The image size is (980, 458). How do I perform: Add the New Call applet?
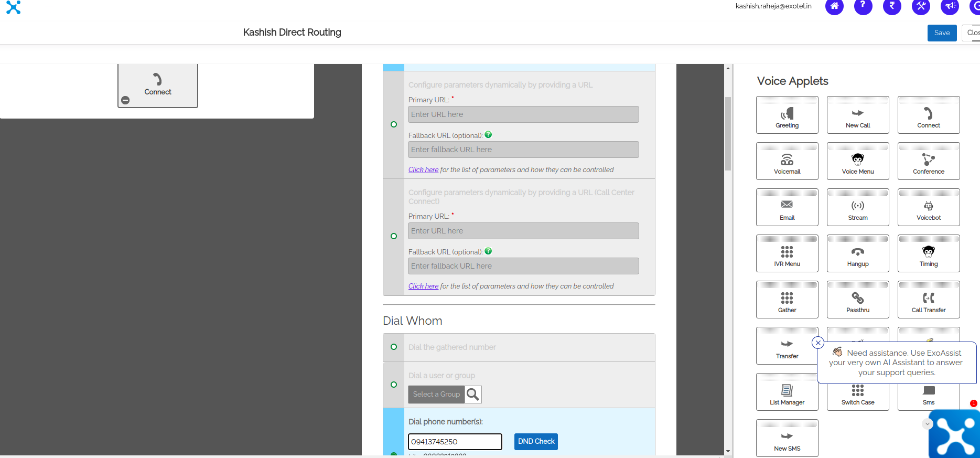point(858,115)
